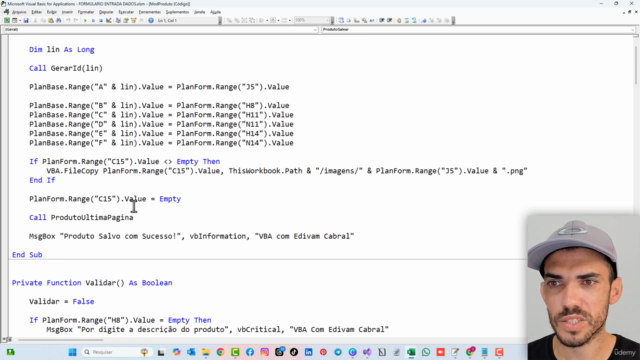This screenshot has height=360, width=640.
Task: Click the Find binoculars icon
Action: 59,20
